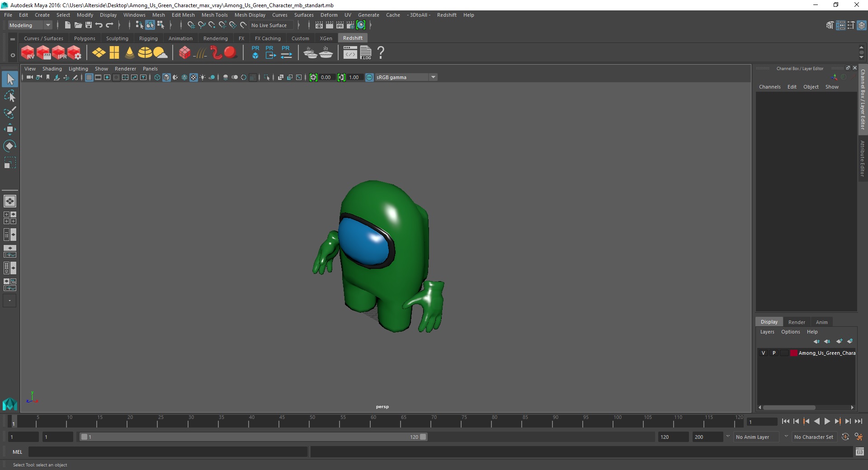868x470 pixels.
Task: Open a scene with folder icon
Action: (x=78, y=25)
